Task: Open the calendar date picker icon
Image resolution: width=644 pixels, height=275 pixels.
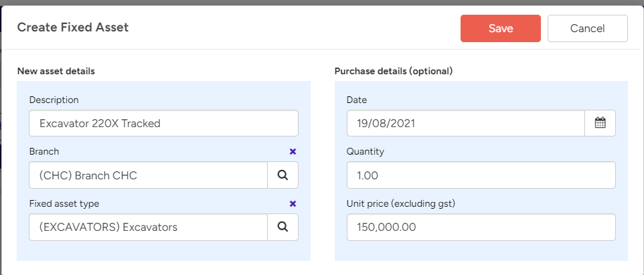Action: [600, 123]
